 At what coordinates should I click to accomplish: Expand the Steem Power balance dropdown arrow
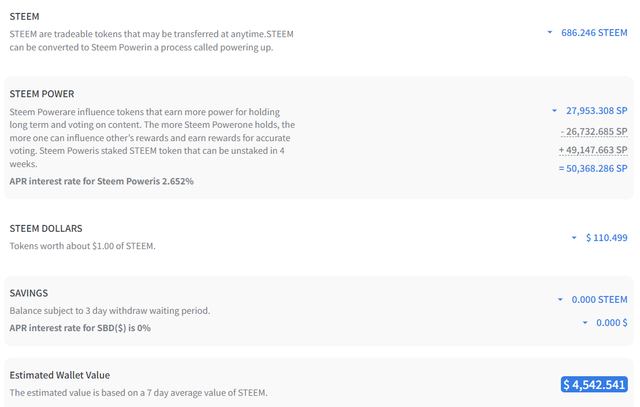click(554, 111)
